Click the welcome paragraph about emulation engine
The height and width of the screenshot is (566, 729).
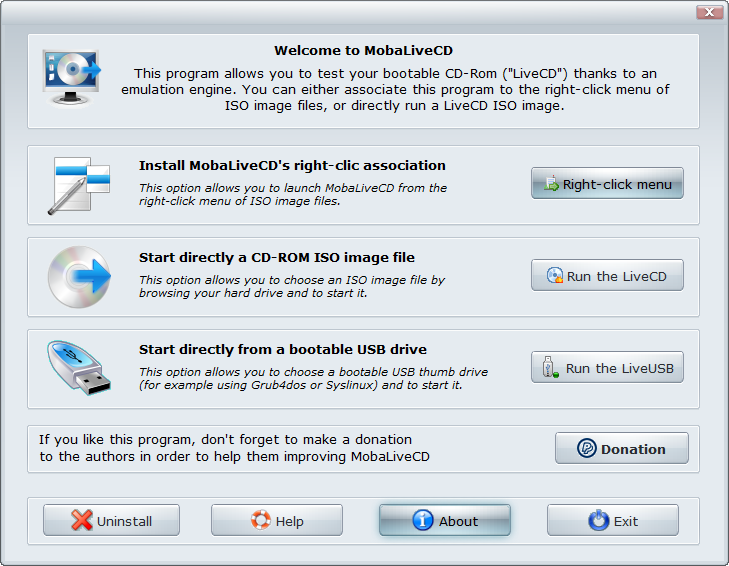click(x=395, y=90)
